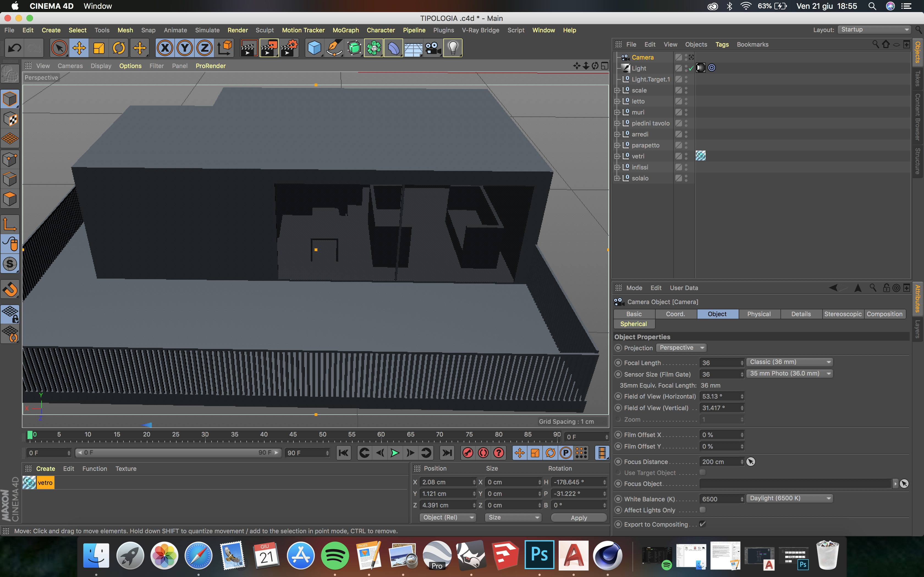Select the Move tool in toolbar
The image size is (924, 577).
pos(79,48)
